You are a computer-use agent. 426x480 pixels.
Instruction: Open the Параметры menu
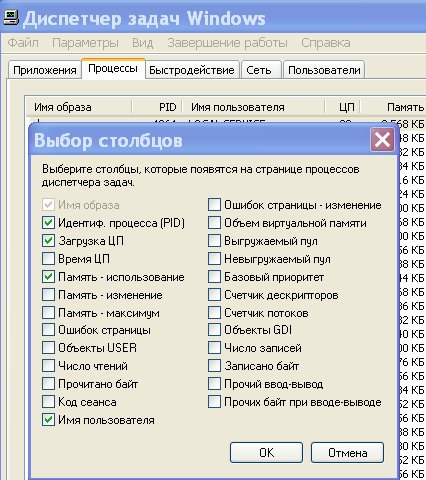[85, 43]
